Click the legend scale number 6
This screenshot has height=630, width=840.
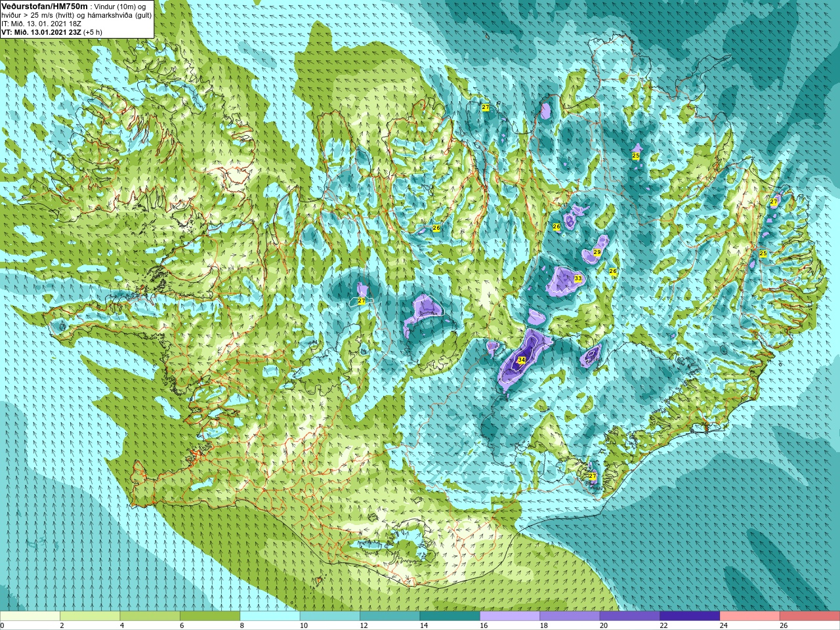click(182, 626)
